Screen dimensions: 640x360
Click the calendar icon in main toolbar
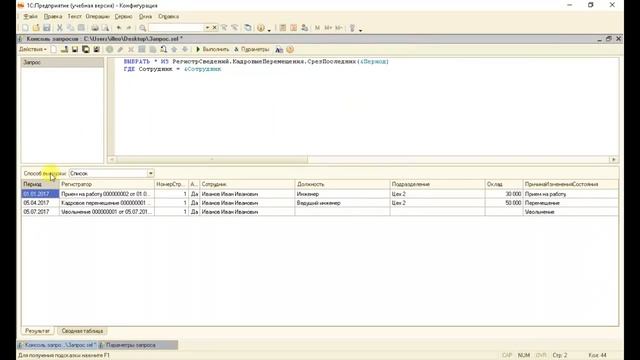tap(293, 28)
